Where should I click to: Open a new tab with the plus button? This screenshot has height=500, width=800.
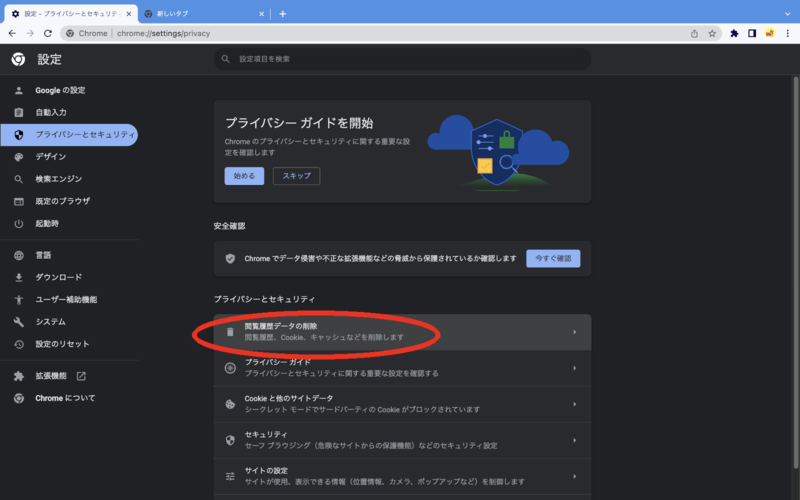[283, 14]
